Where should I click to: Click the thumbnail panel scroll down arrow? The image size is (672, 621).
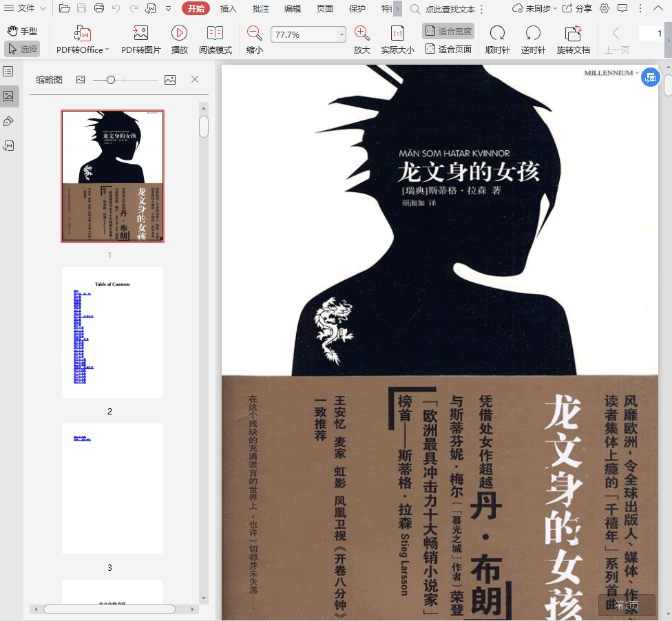(204, 598)
